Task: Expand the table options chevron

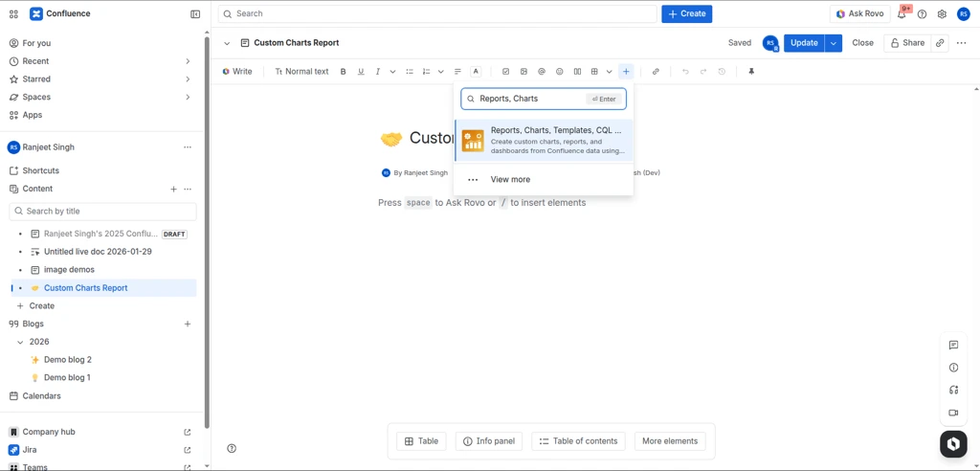Action: (x=609, y=71)
